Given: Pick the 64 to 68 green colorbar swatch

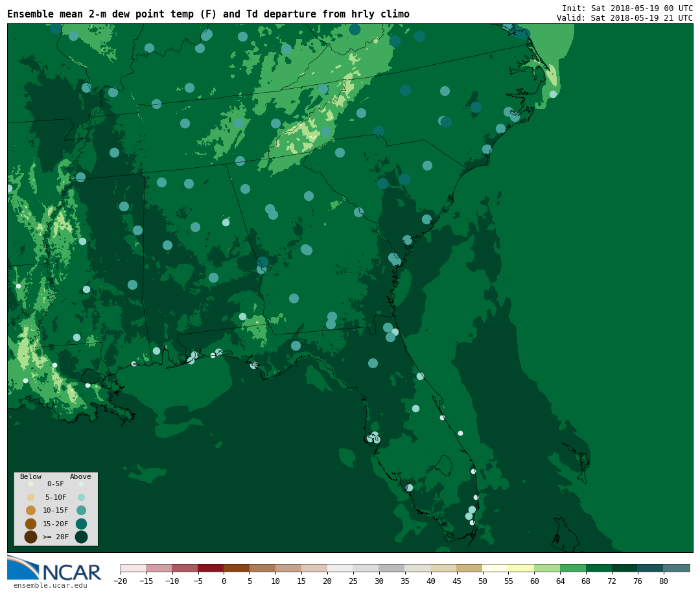Looking at the screenshot, I should pyautogui.click(x=573, y=568).
